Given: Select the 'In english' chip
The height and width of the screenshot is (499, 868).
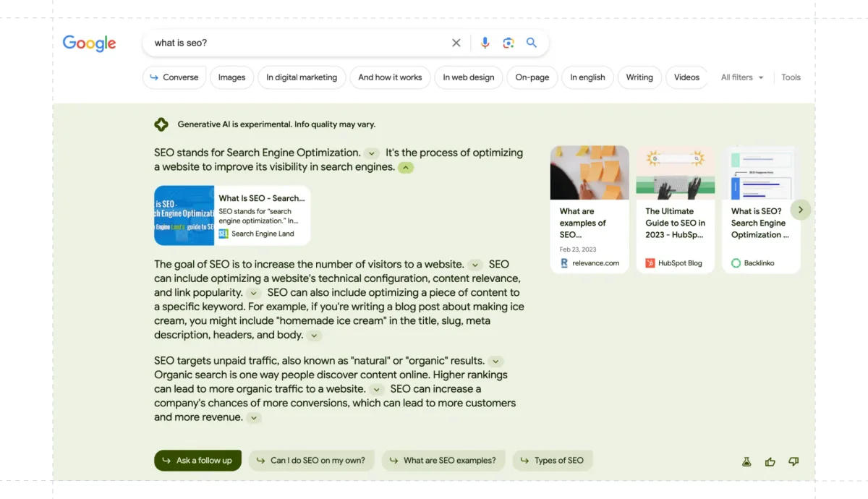Looking at the screenshot, I should pyautogui.click(x=587, y=77).
